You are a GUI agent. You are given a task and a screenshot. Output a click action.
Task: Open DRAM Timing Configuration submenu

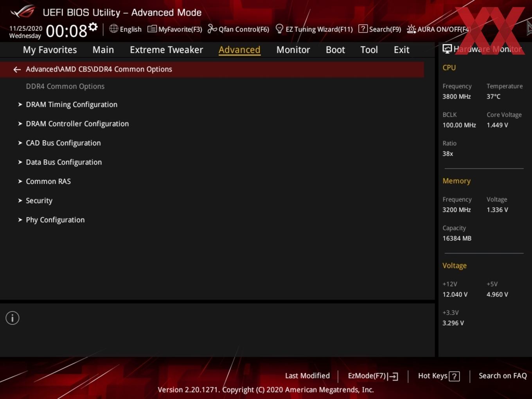(x=72, y=104)
